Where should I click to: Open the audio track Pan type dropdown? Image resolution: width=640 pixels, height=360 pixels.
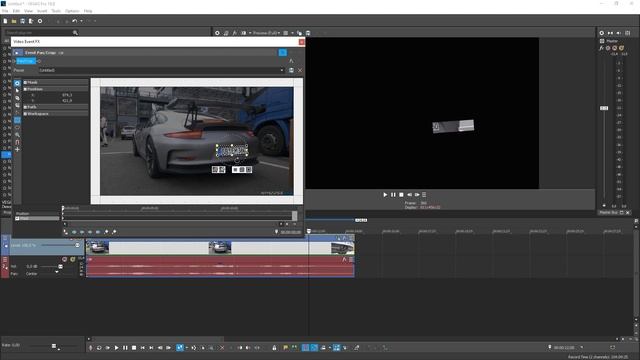(57, 272)
